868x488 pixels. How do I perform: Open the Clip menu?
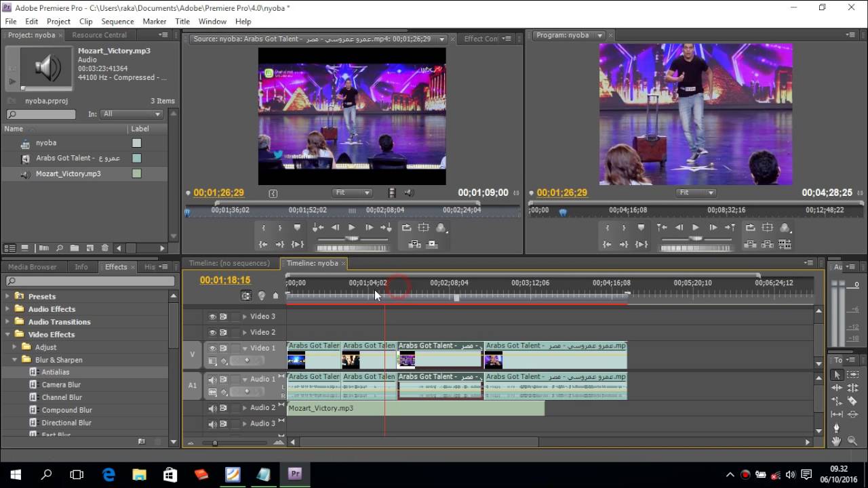(x=86, y=22)
